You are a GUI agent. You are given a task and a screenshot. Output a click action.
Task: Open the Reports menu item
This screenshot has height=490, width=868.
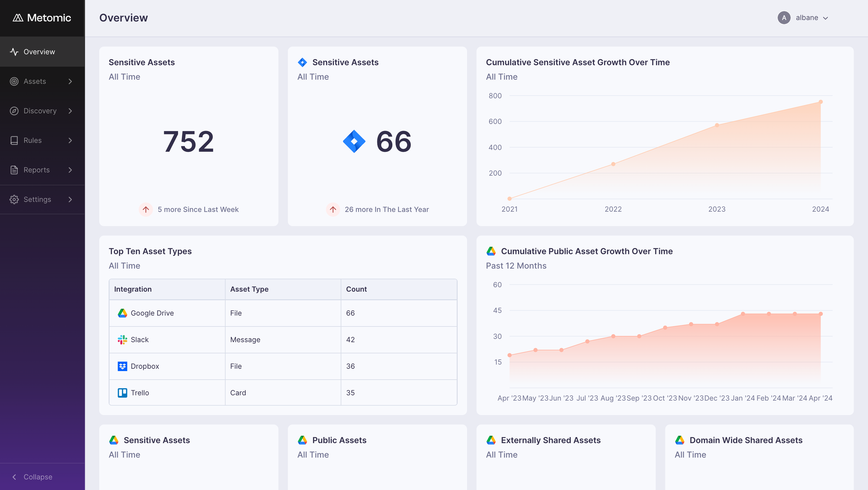click(x=36, y=170)
